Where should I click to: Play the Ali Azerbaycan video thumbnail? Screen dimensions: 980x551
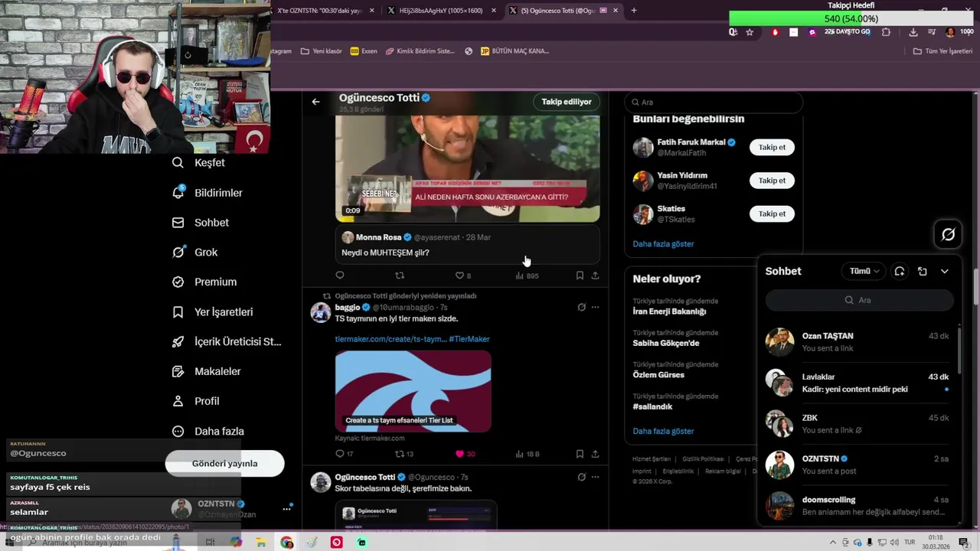[468, 168]
